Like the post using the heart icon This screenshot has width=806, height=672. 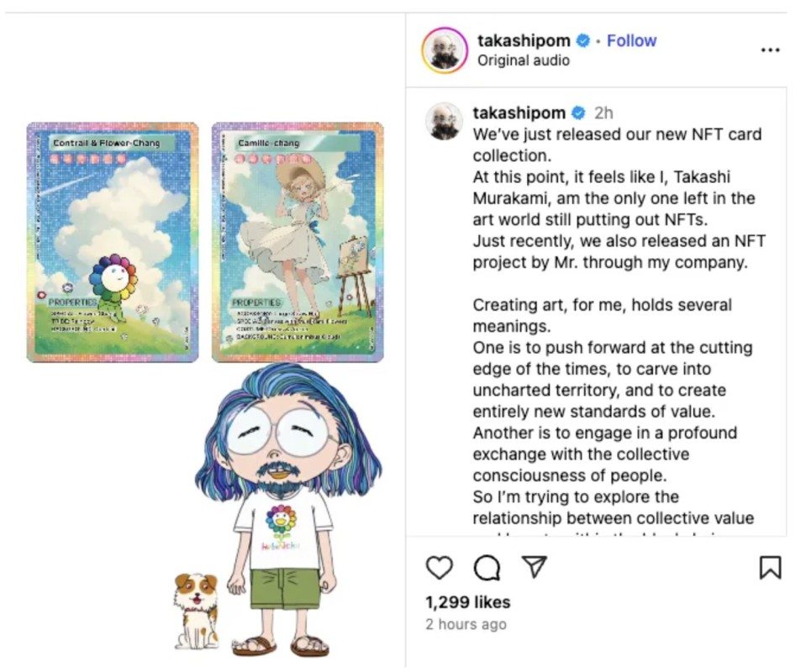(440, 568)
